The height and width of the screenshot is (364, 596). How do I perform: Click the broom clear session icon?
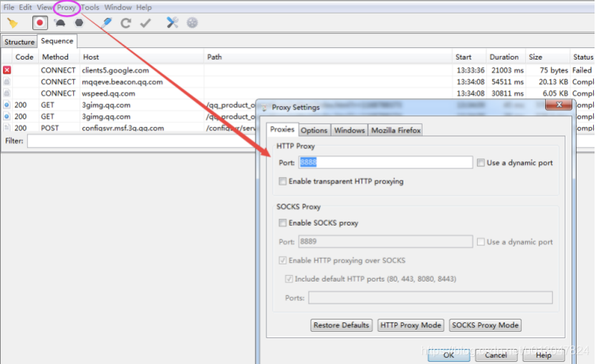[13, 23]
